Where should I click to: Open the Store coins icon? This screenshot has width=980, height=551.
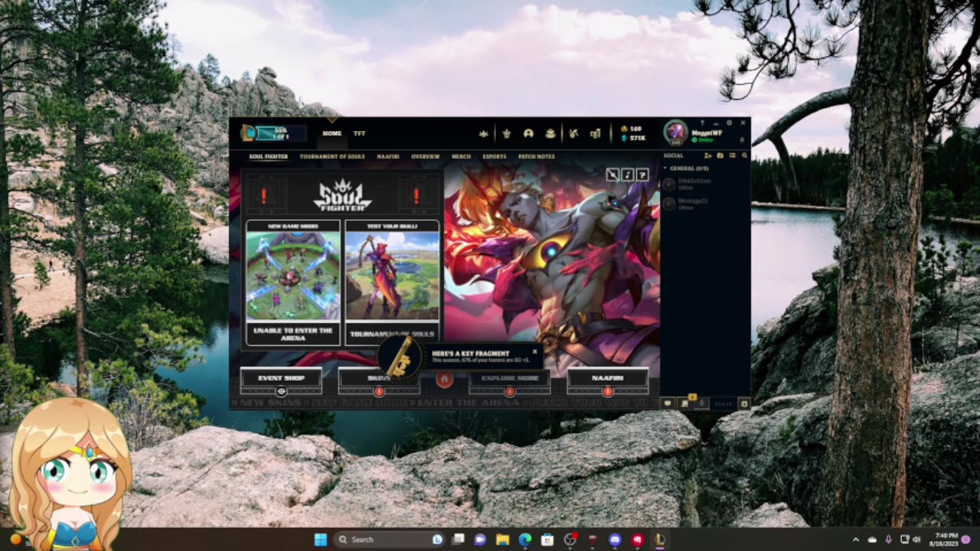pyautogui.click(x=595, y=133)
